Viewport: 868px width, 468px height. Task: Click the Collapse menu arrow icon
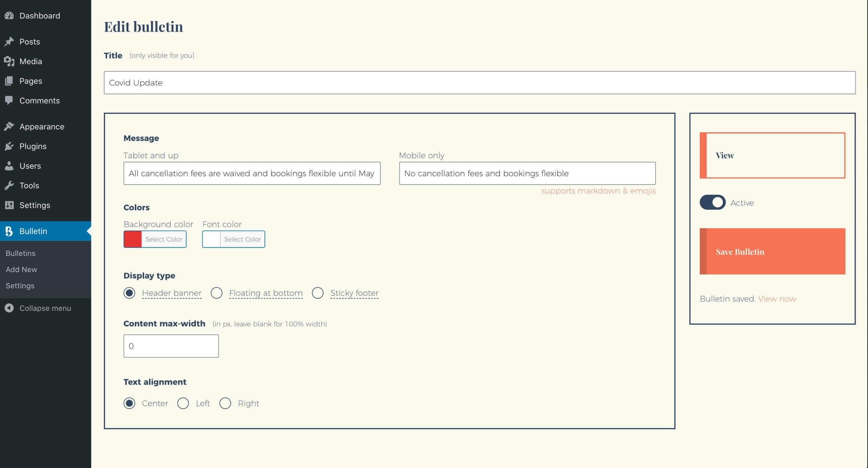tap(9, 308)
